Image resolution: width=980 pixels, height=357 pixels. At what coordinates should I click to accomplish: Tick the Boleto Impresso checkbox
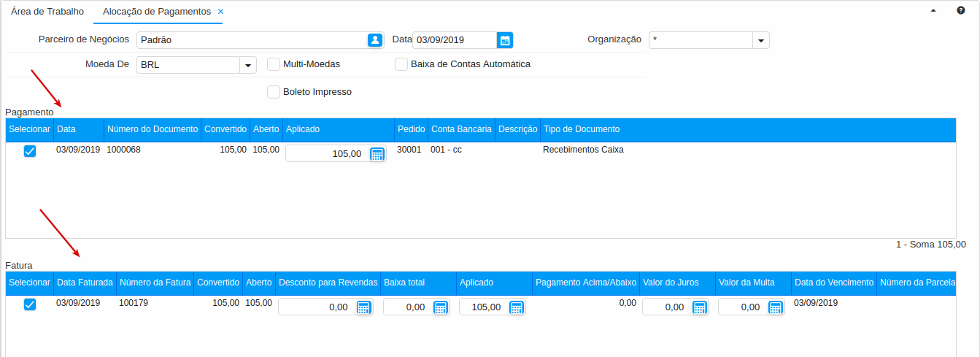pyautogui.click(x=274, y=92)
